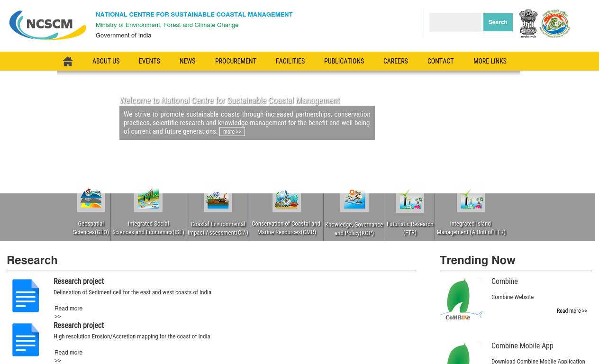The width and height of the screenshot is (599, 364).
Task: Click document icon for Erosion/Accretion mapping project
Action: pyautogui.click(x=26, y=340)
